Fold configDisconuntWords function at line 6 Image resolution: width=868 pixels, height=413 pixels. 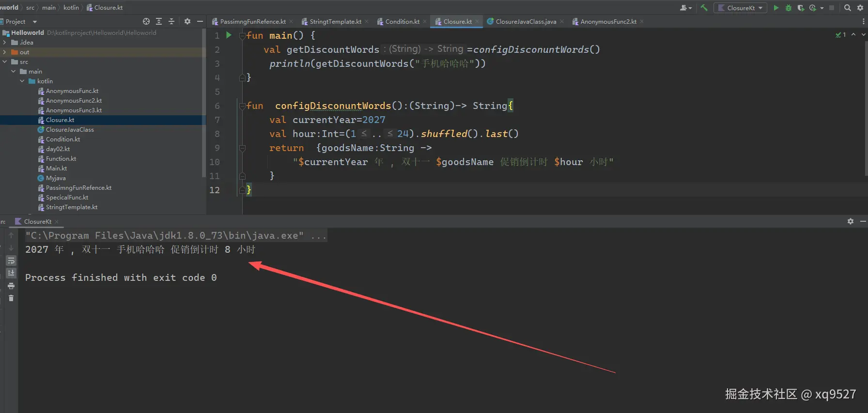click(242, 106)
